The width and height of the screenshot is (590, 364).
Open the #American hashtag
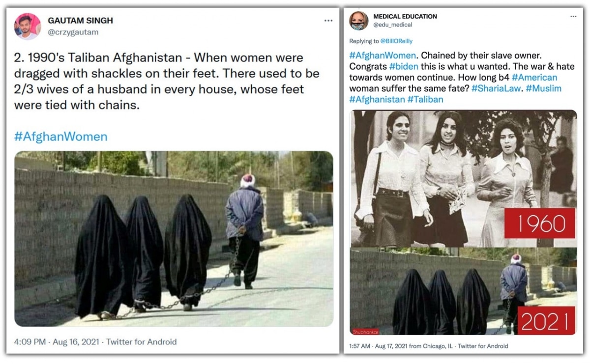(x=534, y=78)
